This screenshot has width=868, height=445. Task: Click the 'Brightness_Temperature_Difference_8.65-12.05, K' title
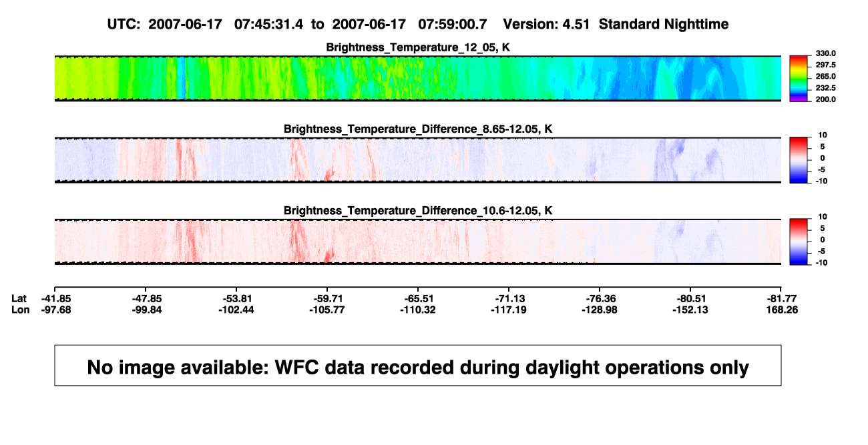click(418, 129)
